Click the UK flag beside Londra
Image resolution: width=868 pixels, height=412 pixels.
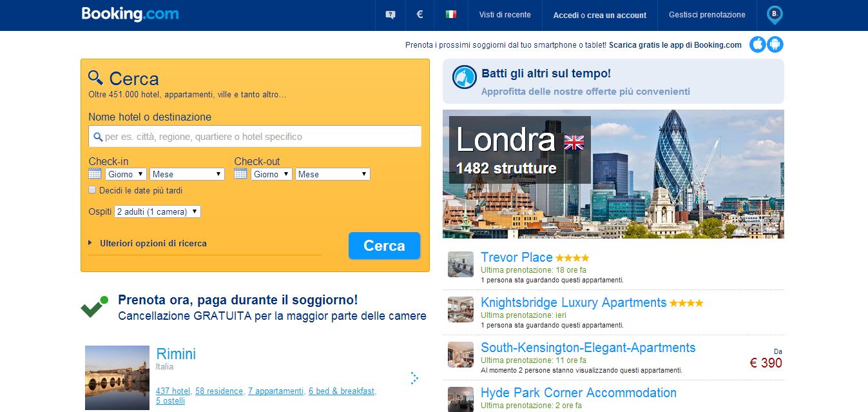click(574, 142)
